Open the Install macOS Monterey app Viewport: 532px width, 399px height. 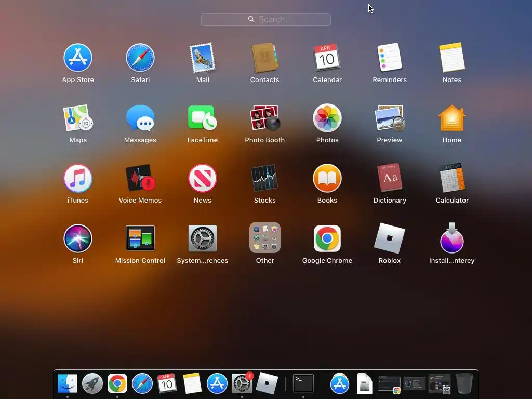452,238
